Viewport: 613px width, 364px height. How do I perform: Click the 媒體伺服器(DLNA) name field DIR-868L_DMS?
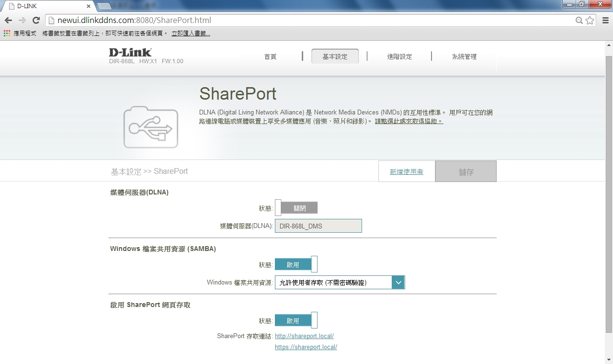(x=318, y=226)
